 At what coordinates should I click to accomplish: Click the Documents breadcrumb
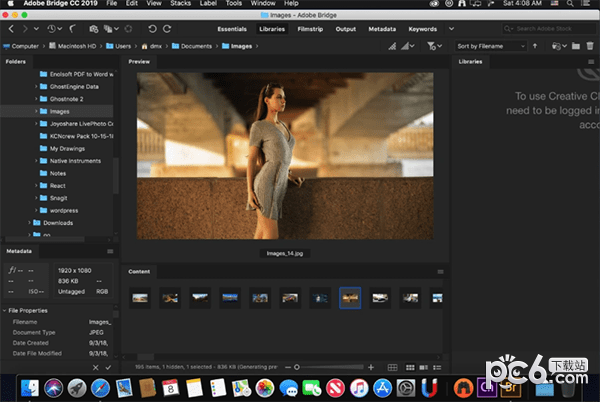tap(192, 46)
